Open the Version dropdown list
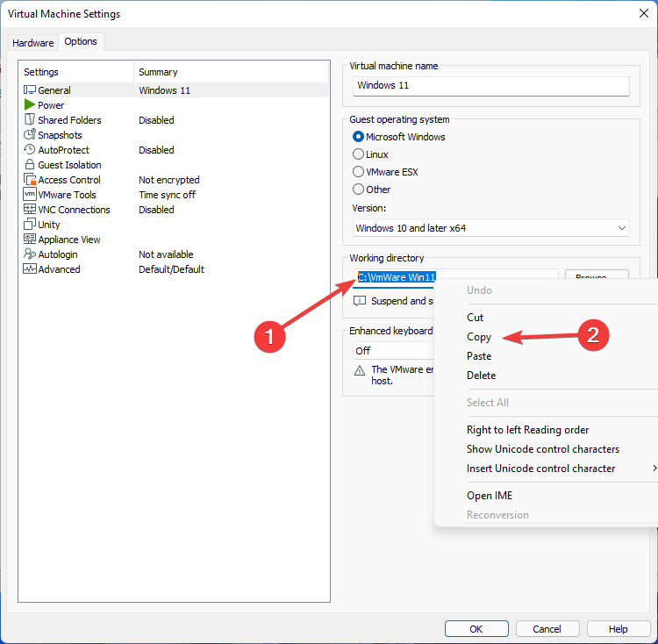 491,228
